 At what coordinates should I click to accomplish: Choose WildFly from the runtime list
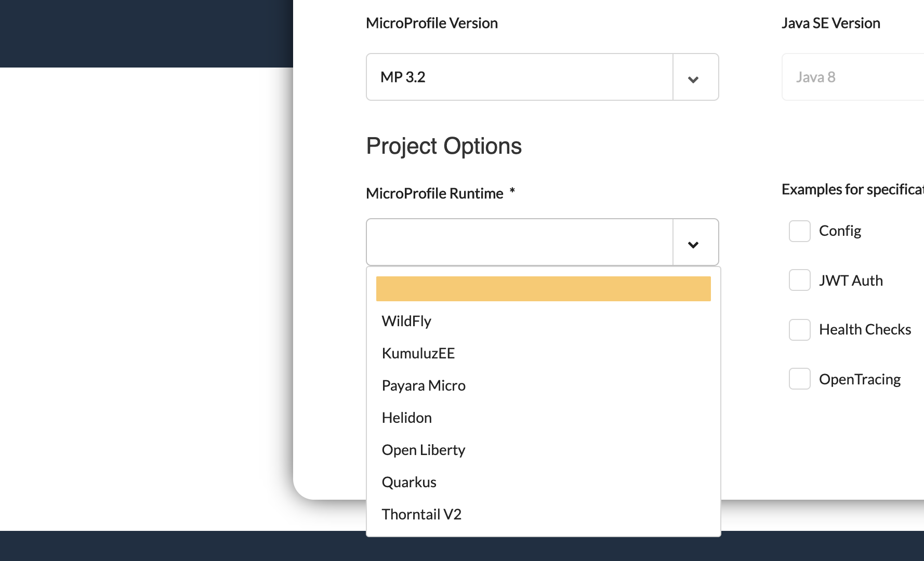(543, 321)
